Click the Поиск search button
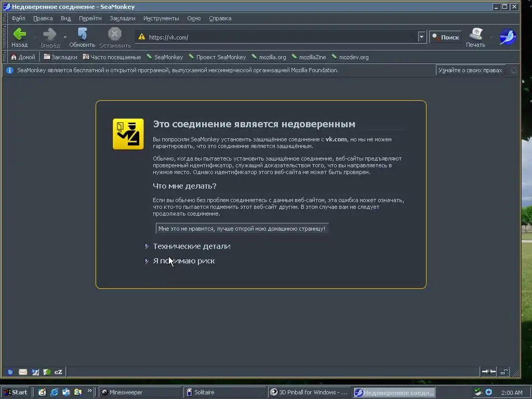This screenshot has width=532, height=399. click(x=445, y=37)
